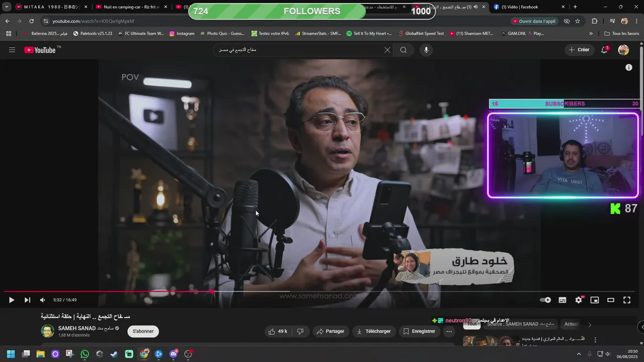Open WhatsApp from taskbar
644x362 pixels.
point(85,354)
